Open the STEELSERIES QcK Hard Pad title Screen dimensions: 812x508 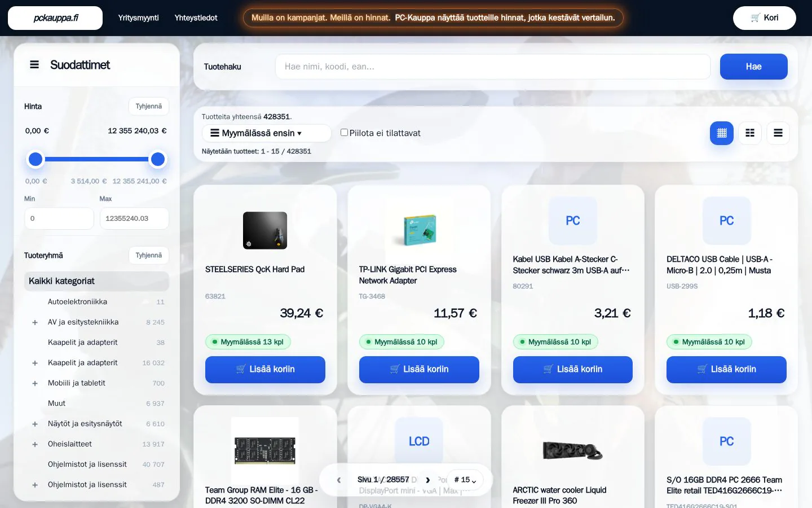[255, 269]
